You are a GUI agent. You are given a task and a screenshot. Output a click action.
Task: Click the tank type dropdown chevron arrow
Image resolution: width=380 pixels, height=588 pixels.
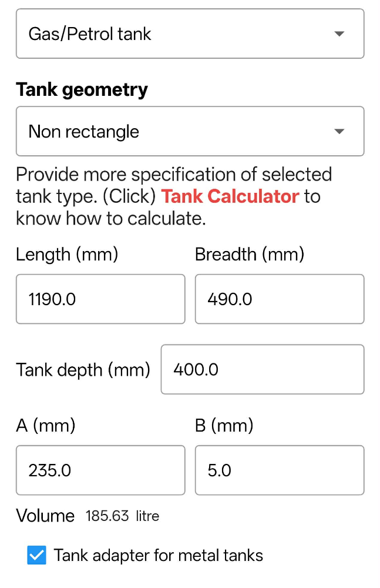pos(339,34)
